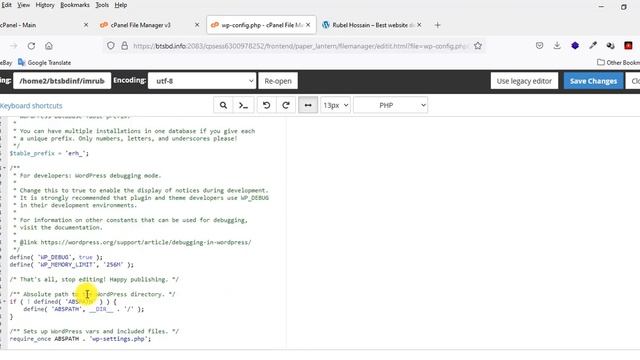This screenshot has width=640, height=360.
Task: Open the History menu
Action: click(x=45, y=5)
